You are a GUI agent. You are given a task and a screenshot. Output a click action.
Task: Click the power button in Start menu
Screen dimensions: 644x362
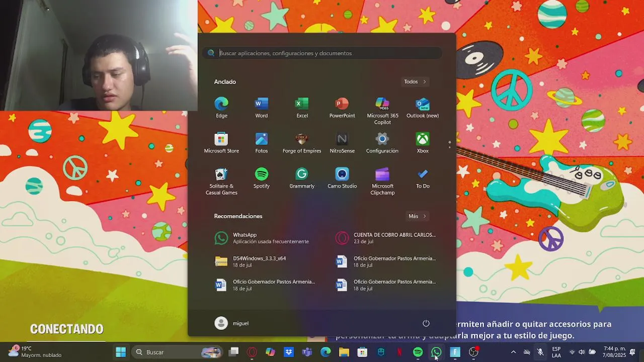426,323
